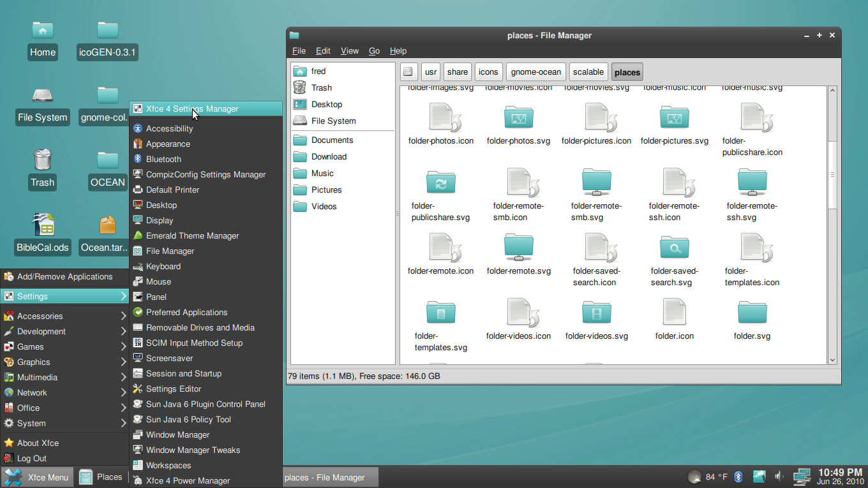The image size is (868, 488).
Task: Click the weather 84 °F applet
Action: pos(707,477)
